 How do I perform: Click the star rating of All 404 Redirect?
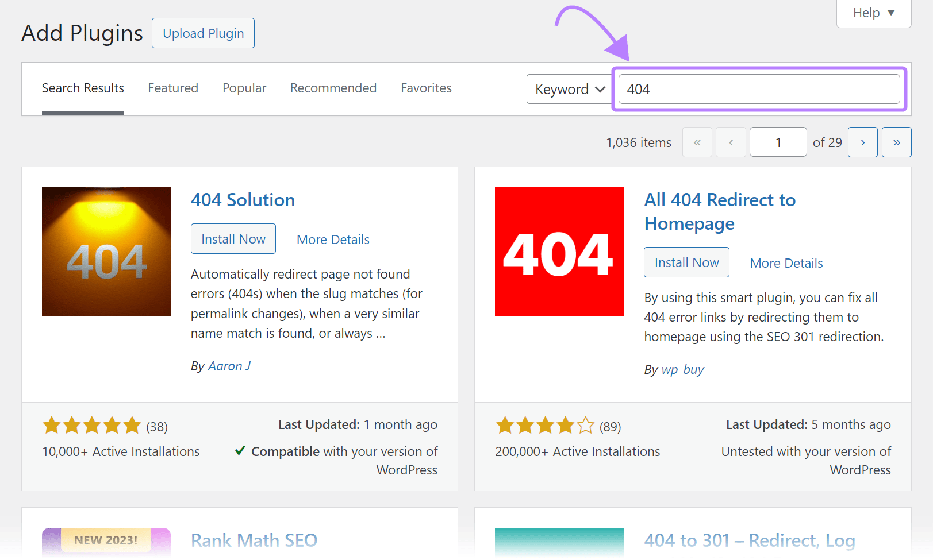point(544,425)
